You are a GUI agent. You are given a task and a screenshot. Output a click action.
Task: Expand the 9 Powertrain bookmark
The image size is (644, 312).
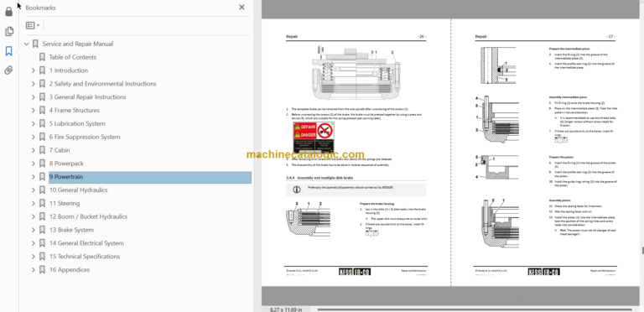point(34,177)
